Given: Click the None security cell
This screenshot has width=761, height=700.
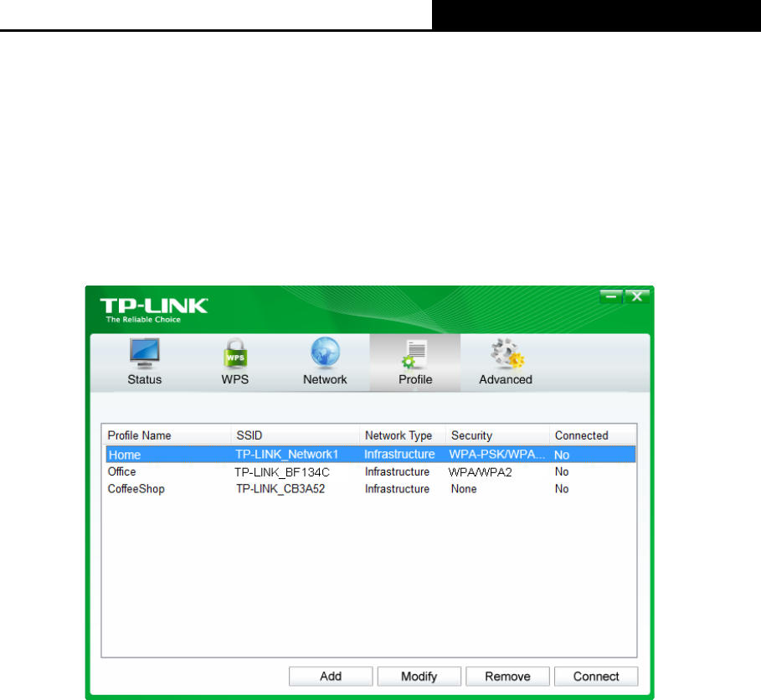Looking at the screenshot, I should click(x=464, y=489).
